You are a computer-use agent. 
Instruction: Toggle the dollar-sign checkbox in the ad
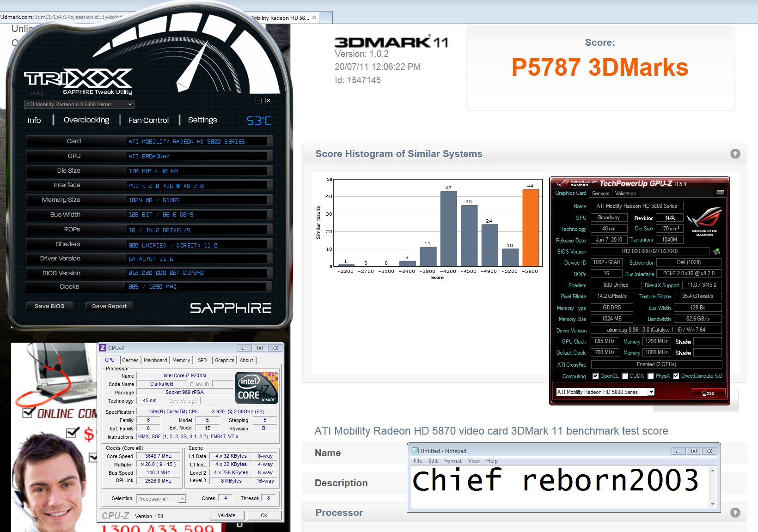tap(73, 433)
